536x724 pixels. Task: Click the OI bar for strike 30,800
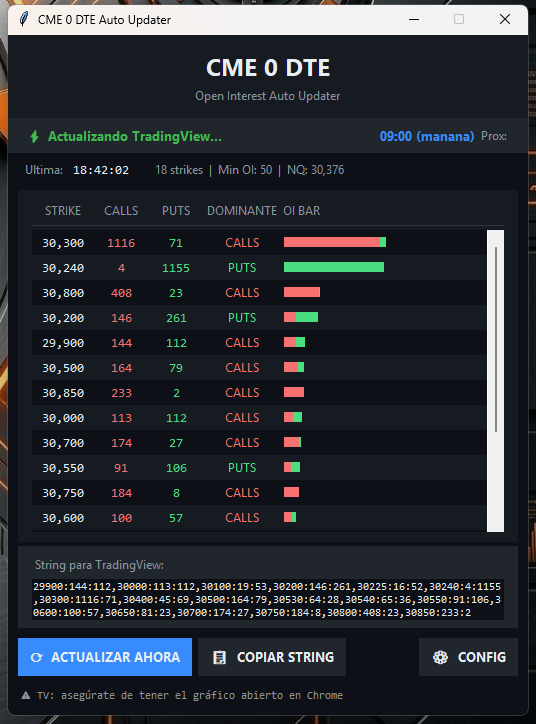[302, 292]
